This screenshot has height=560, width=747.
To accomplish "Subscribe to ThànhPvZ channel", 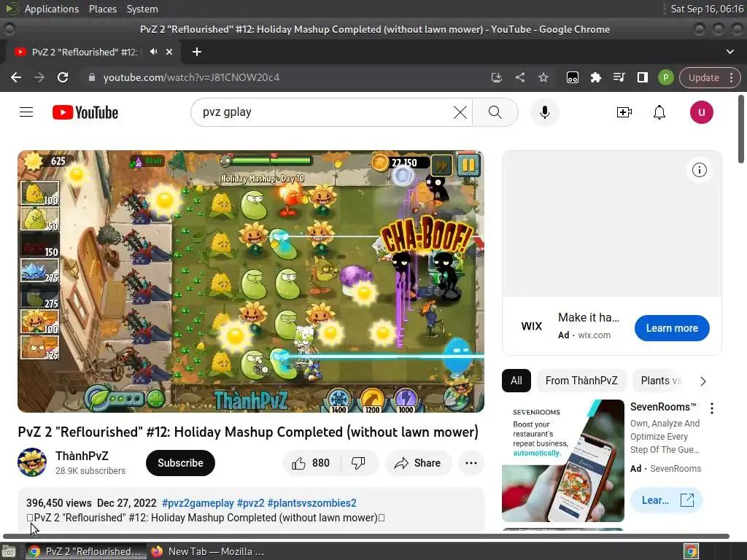I will tap(180, 463).
